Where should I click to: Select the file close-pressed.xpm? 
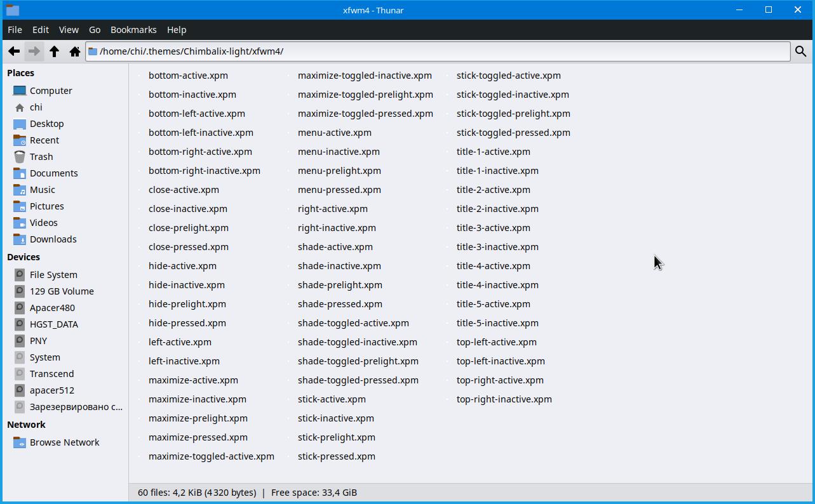[x=189, y=247]
